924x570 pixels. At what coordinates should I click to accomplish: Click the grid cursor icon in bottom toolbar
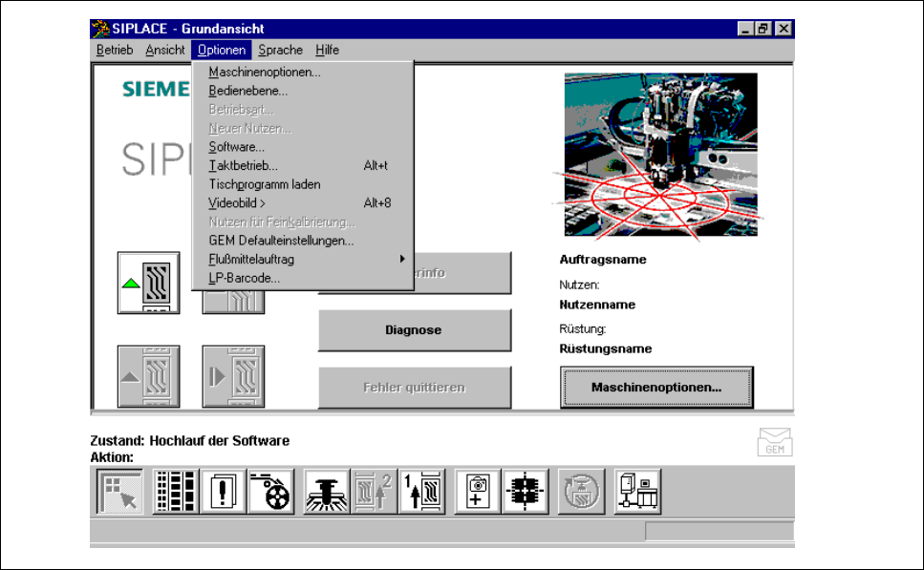coord(120,493)
